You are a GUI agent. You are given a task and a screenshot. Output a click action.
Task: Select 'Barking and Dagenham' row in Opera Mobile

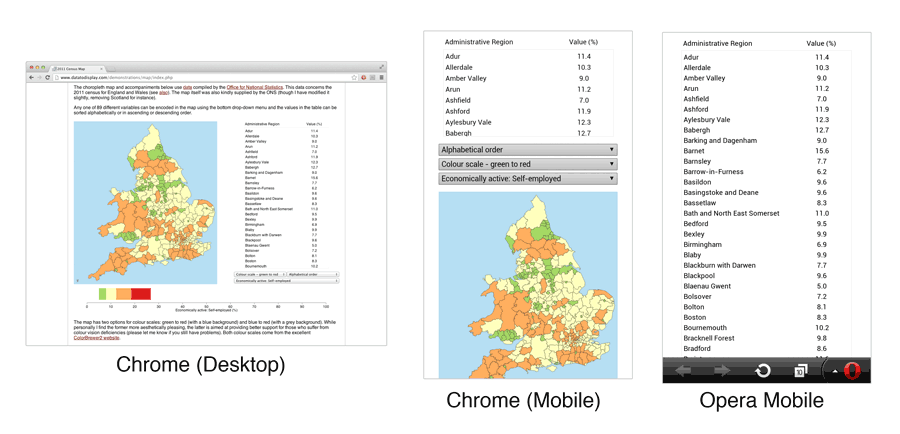click(x=766, y=141)
